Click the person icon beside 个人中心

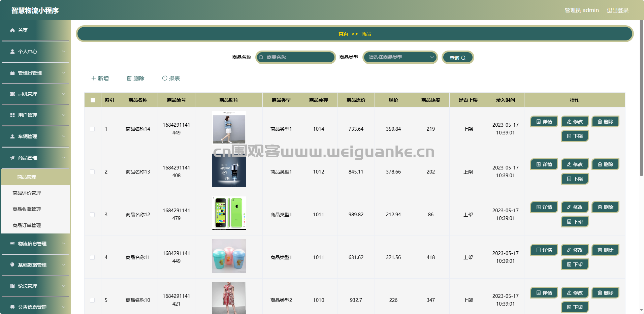tap(12, 52)
